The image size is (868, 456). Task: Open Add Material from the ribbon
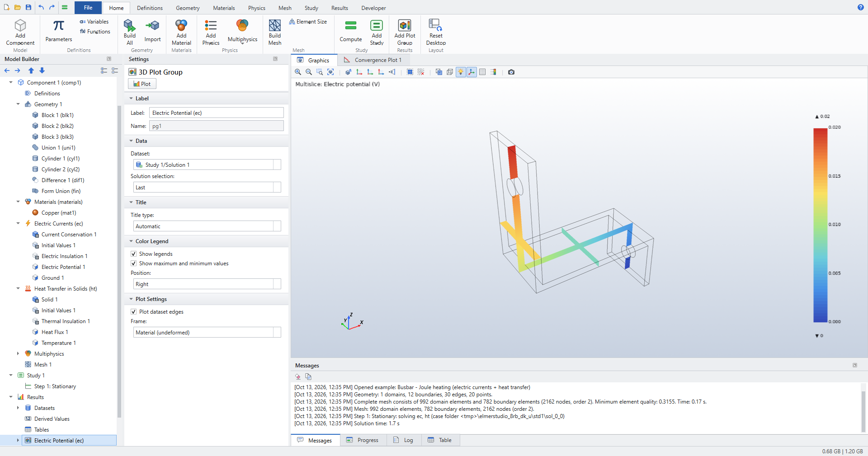[x=181, y=32]
